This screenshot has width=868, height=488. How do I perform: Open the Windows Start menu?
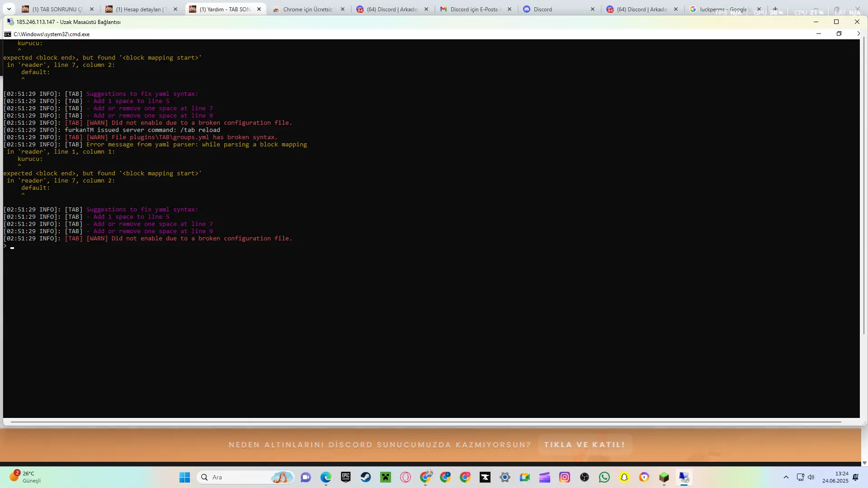184,477
